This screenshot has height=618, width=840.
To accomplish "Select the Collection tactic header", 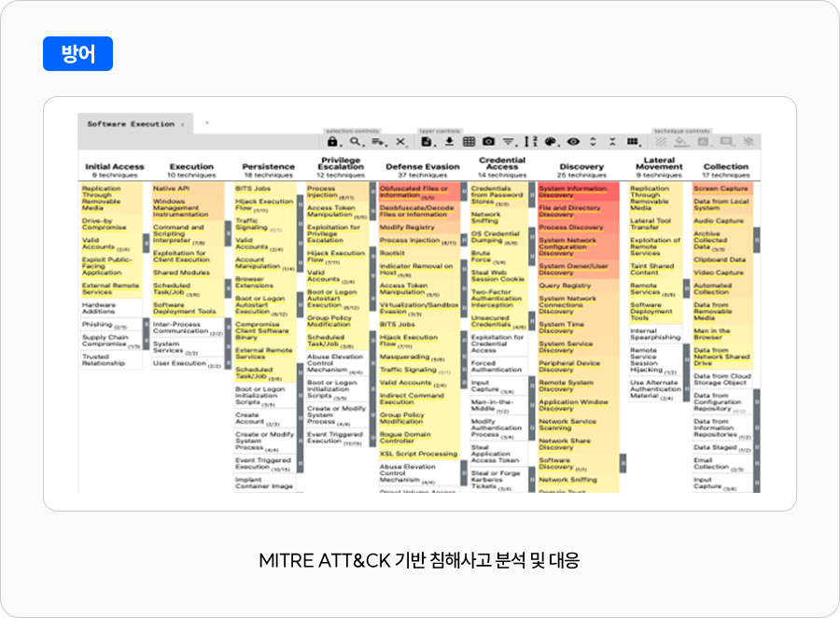I will pos(726,167).
